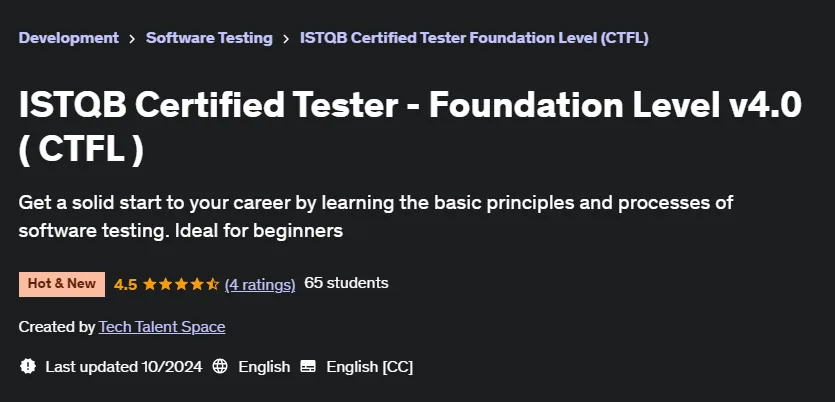Click the closed captions icon
Viewport: 835px width, 402px height.
pos(308,366)
